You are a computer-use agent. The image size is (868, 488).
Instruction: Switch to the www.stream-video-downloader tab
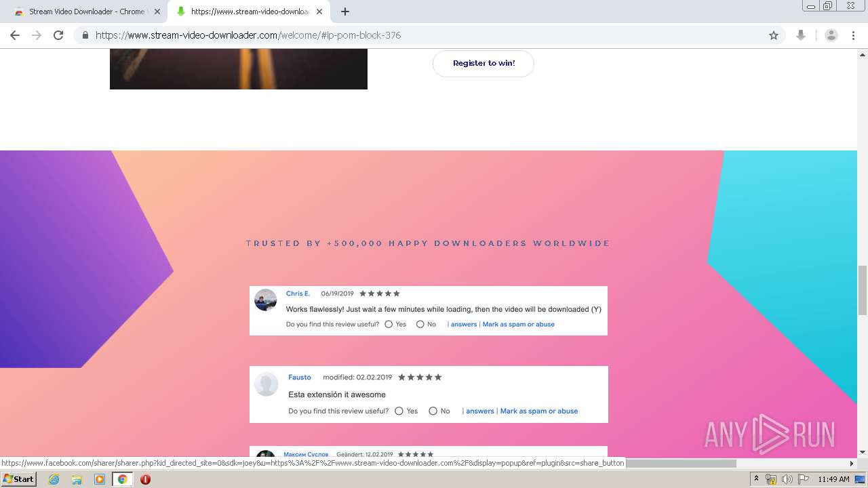pos(248,12)
